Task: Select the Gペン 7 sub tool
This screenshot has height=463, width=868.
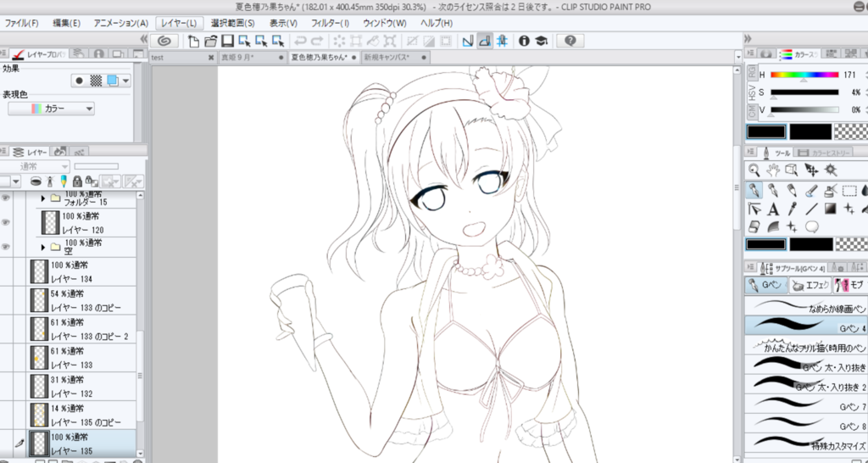Action: [x=806, y=403]
